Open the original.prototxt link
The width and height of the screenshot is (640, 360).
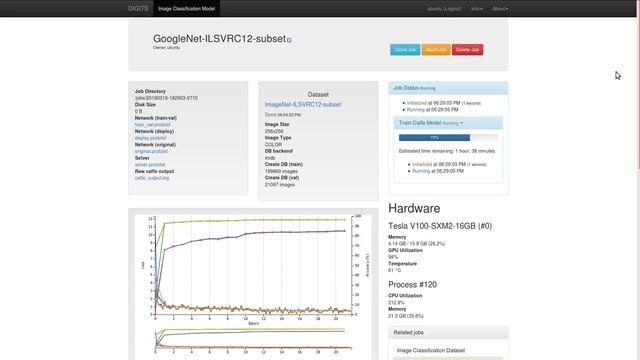(151, 151)
